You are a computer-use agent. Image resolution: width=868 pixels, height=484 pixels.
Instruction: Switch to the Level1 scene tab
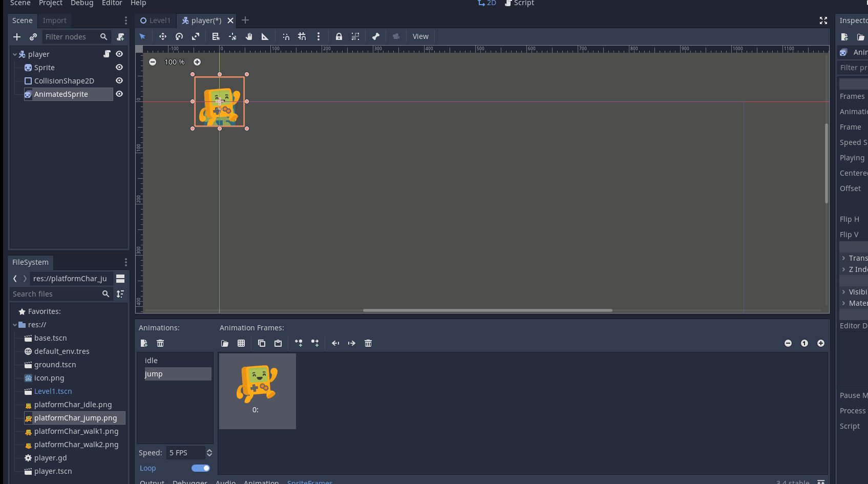pos(156,20)
